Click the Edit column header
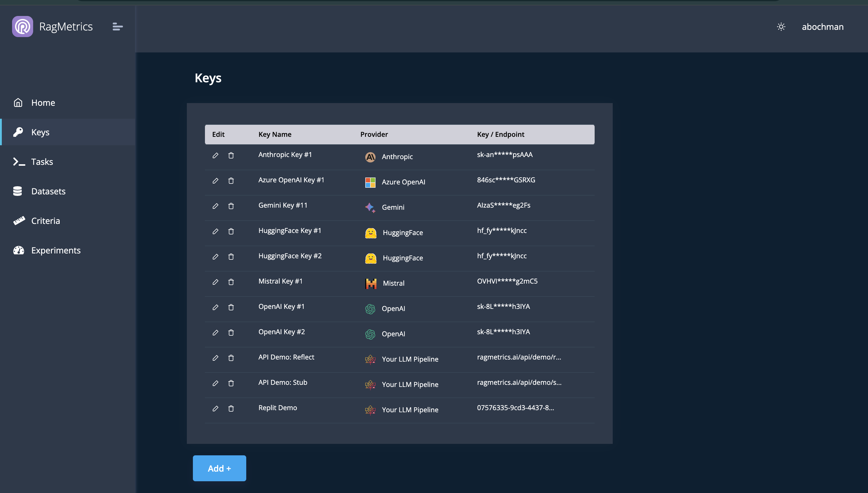 [218, 134]
